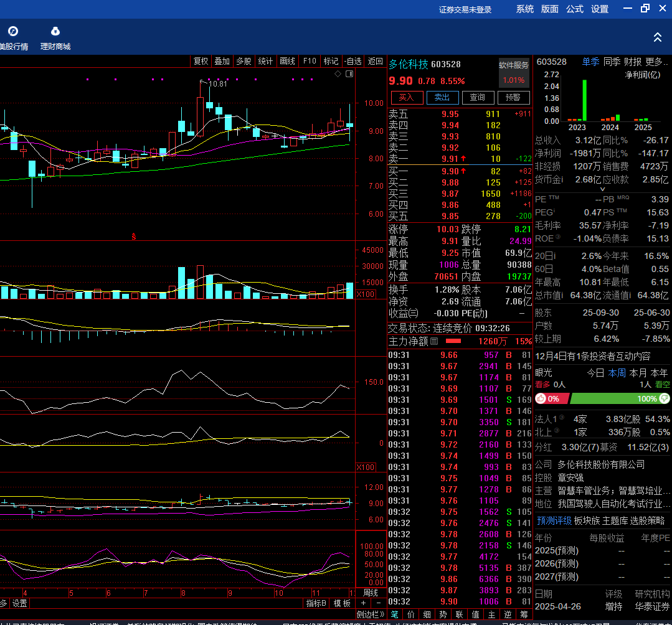
Task: Toggle 自选 to add the stock to the watchlist
Action: (x=353, y=61)
